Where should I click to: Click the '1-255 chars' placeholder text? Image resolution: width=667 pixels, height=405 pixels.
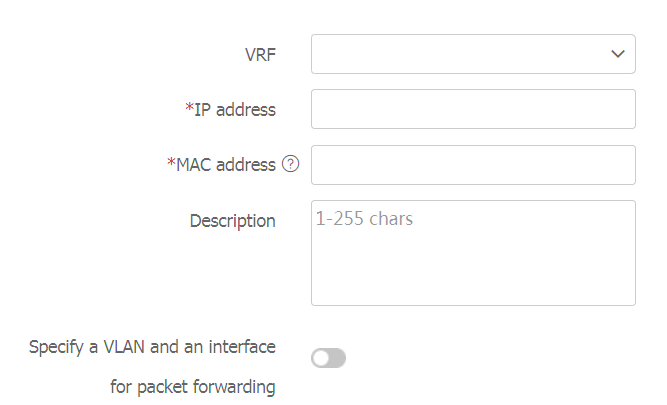tap(364, 219)
